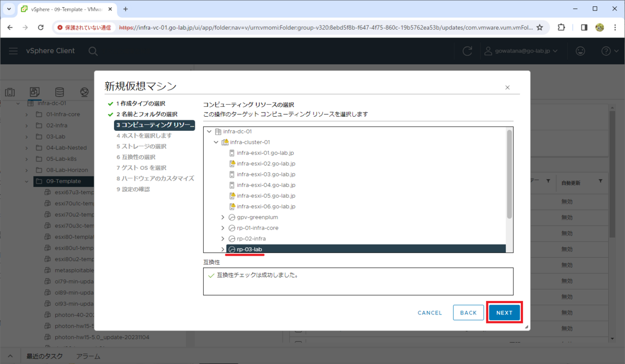Click the host icon of infra-esxi-03.go-lab.jp
625x364 pixels.
click(232, 174)
